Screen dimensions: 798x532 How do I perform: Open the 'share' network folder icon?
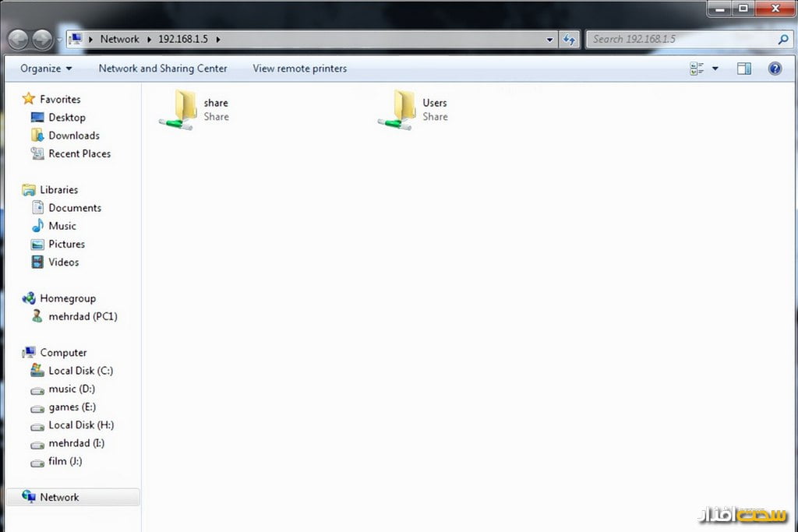177,109
